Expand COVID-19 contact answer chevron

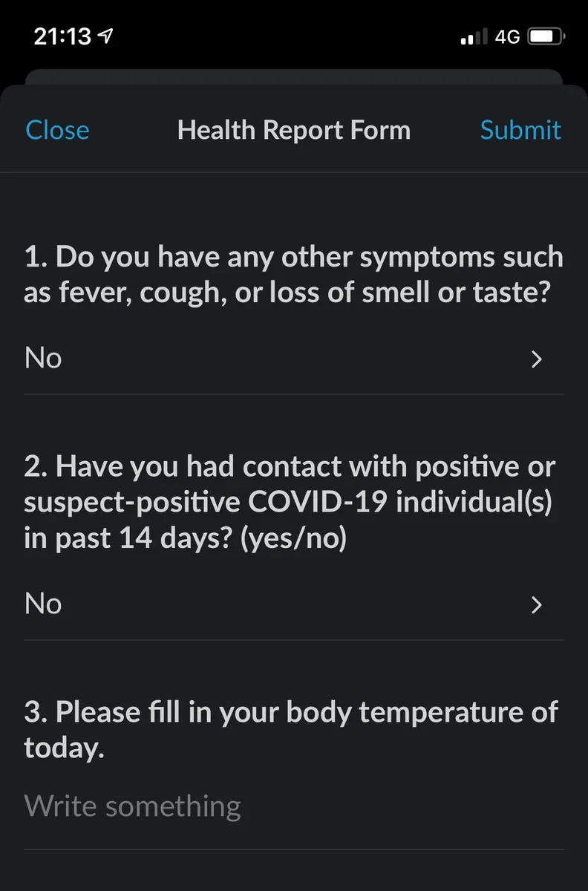538,606
